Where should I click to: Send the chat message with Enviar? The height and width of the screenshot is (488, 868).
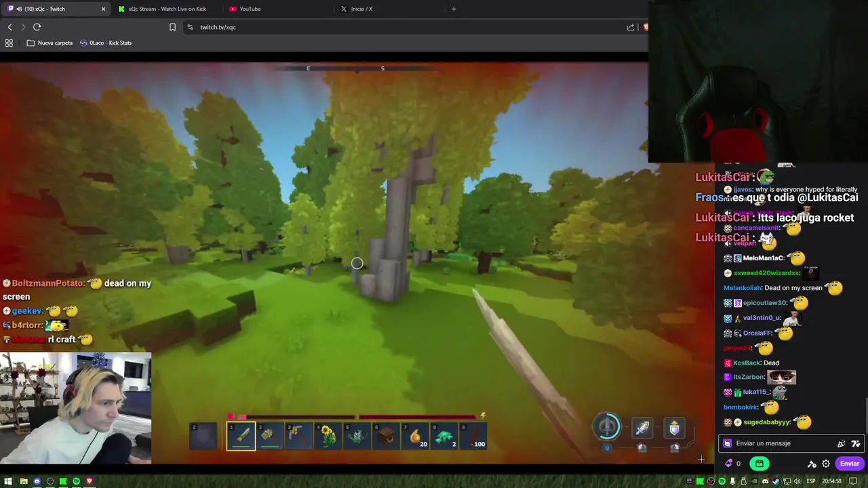pos(850,464)
